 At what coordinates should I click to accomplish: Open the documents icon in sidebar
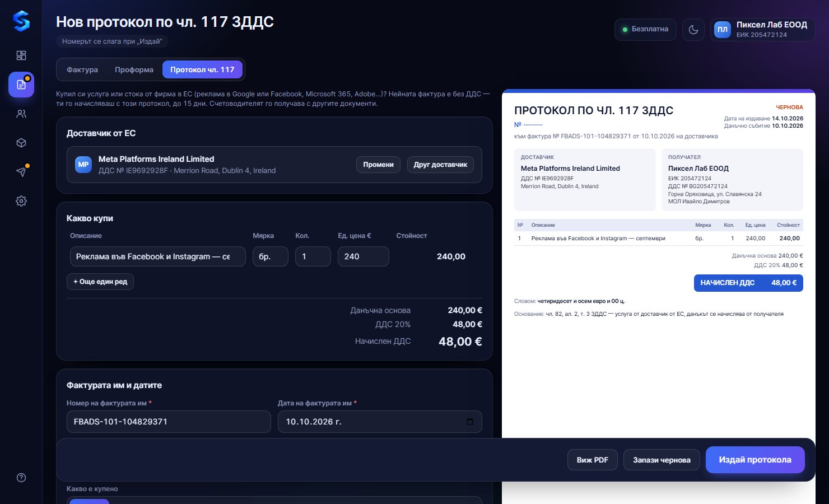tap(21, 85)
